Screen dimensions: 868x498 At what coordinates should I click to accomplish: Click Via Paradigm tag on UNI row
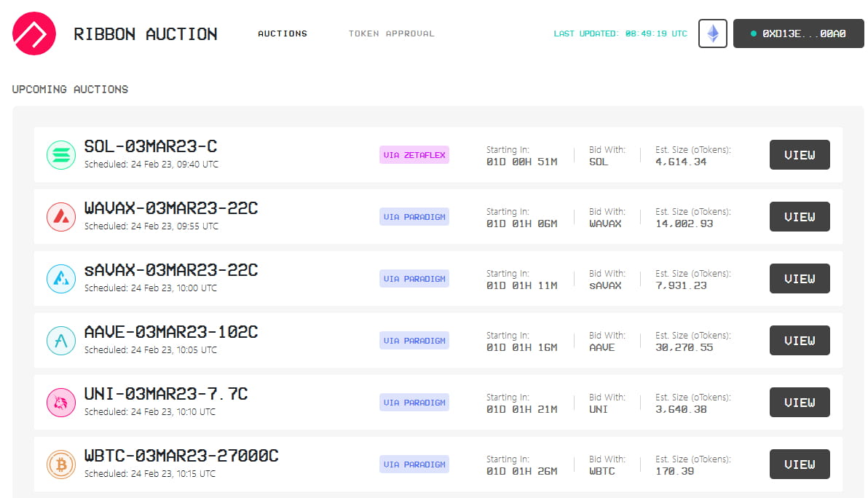pos(414,403)
